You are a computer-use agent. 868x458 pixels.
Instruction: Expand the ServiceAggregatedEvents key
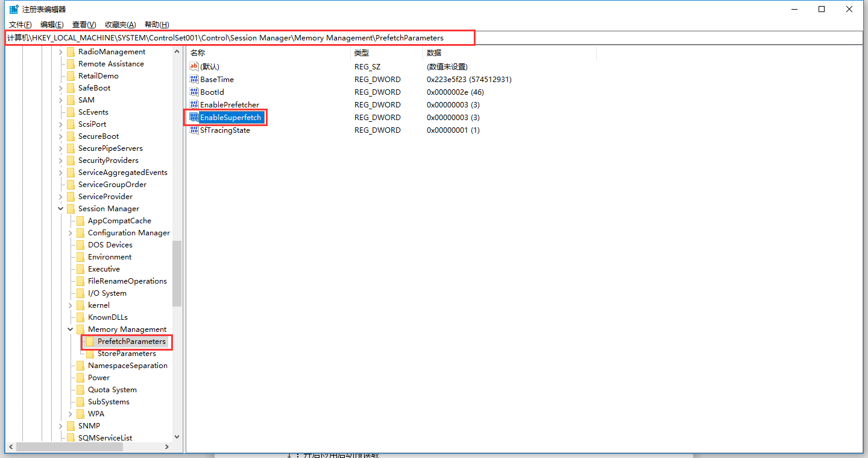61,173
